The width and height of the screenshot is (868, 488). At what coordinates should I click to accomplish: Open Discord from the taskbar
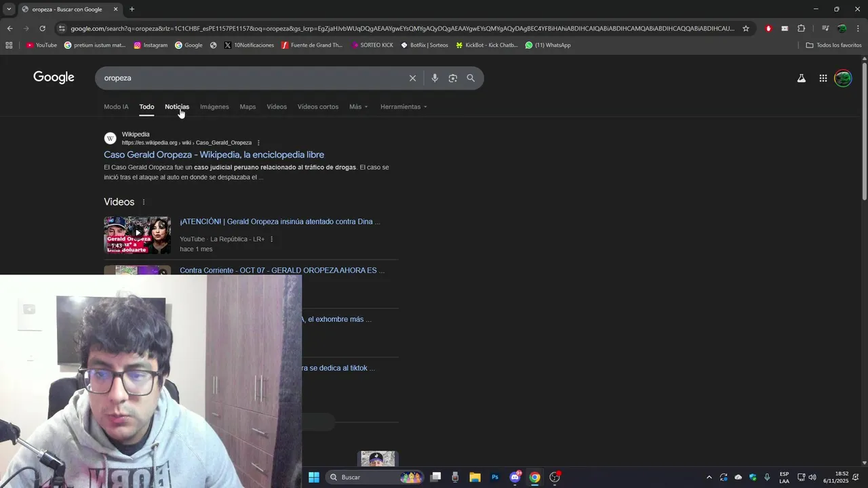point(515,477)
